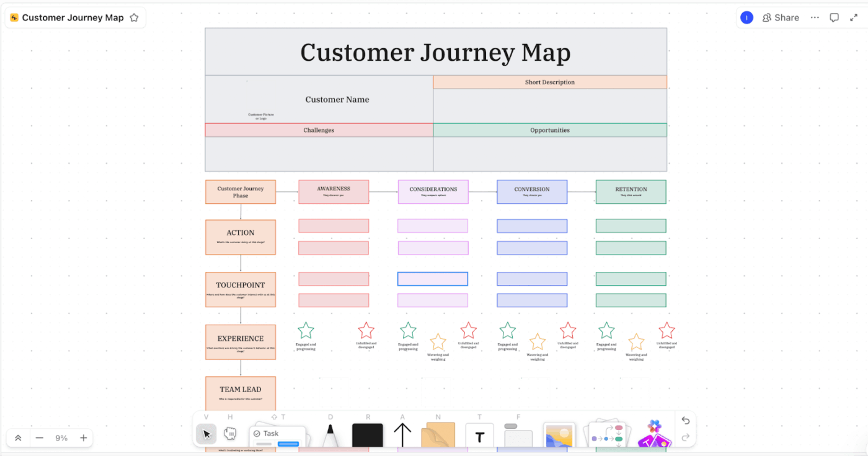
Task: Open the image insert tool
Action: [559, 435]
